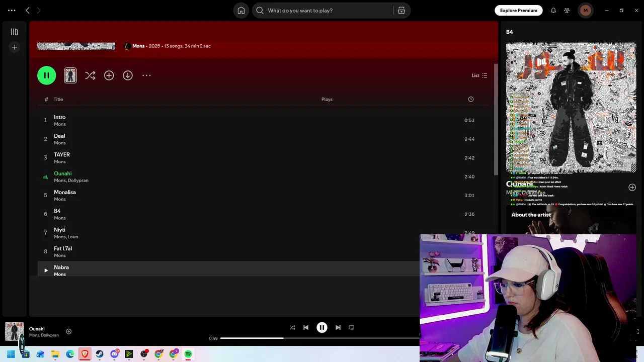Open album more options menu

(146, 75)
